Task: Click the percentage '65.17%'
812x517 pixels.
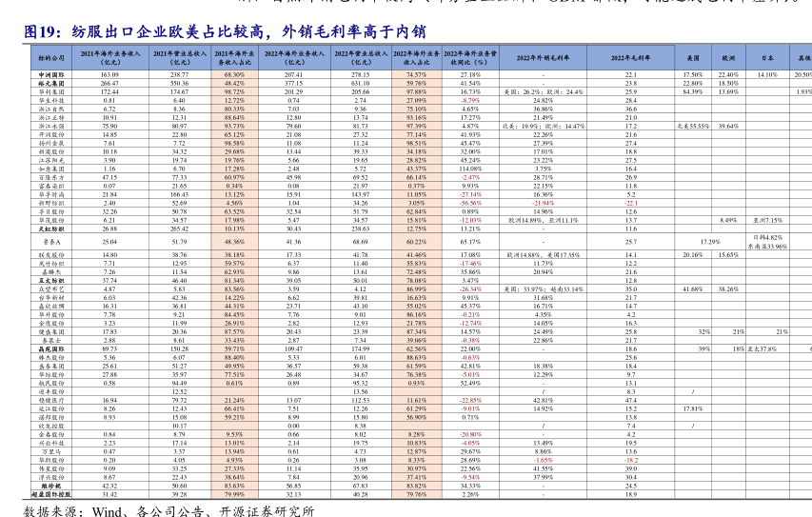Action: point(470,242)
